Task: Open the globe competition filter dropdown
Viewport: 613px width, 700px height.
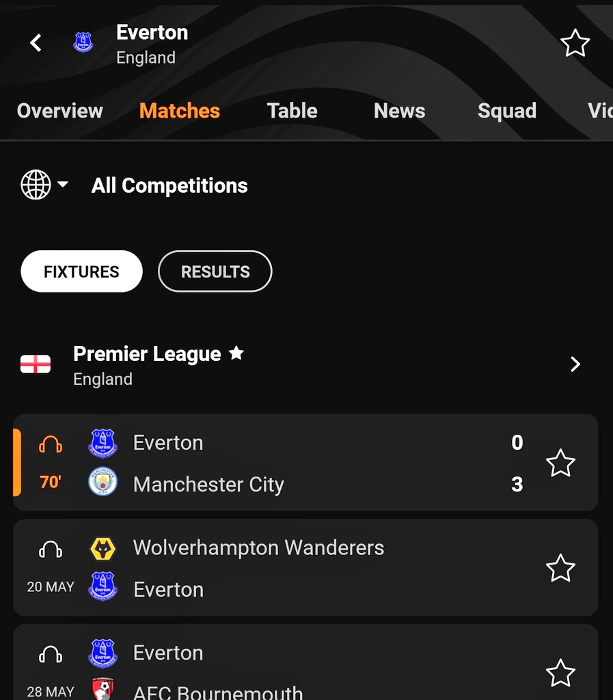Action: 44,185
